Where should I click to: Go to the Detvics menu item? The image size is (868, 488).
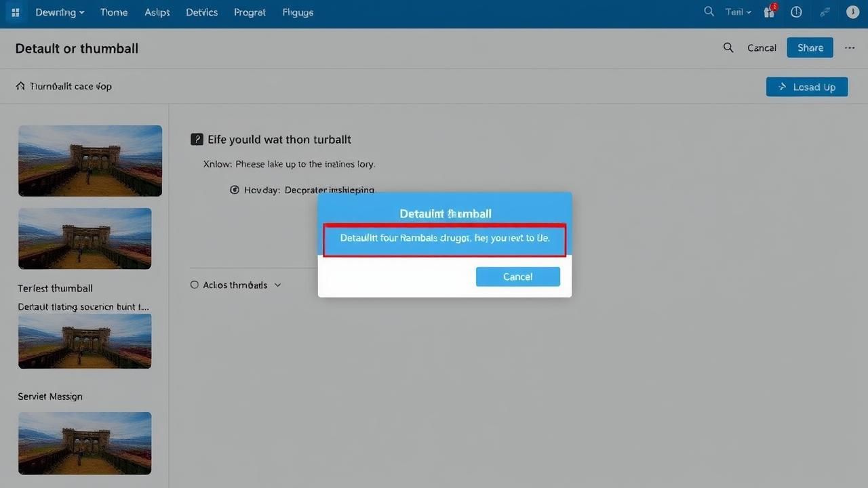tap(201, 12)
